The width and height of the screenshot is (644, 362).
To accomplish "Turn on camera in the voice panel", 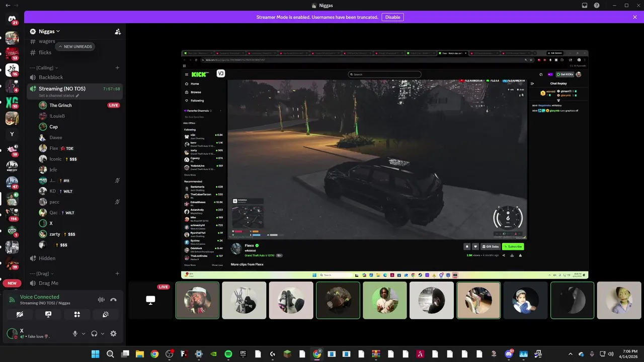I will [x=20, y=314].
